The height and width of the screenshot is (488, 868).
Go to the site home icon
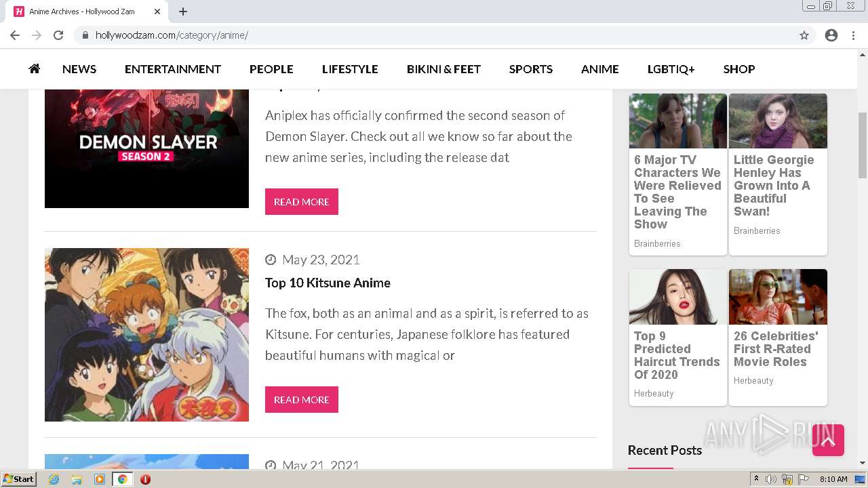pyautogui.click(x=35, y=68)
